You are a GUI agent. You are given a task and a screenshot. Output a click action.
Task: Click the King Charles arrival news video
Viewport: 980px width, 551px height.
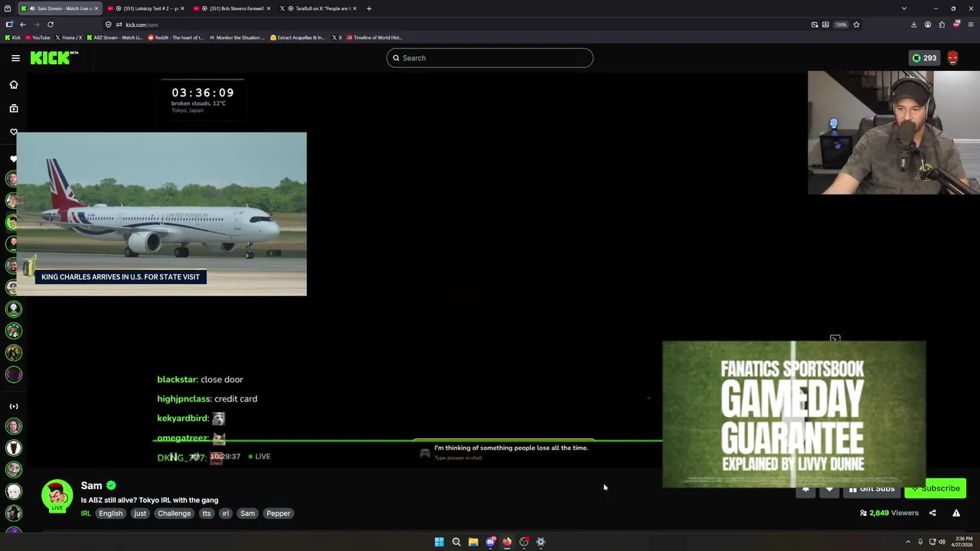pyautogui.click(x=162, y=214)
